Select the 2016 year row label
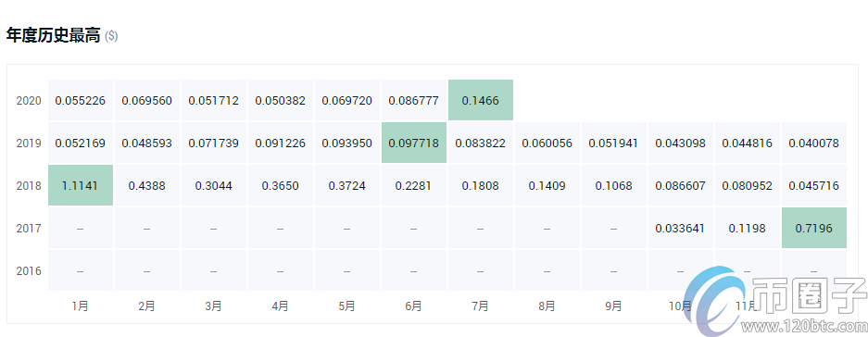This screenshot has height=337, width=868. 29,270
